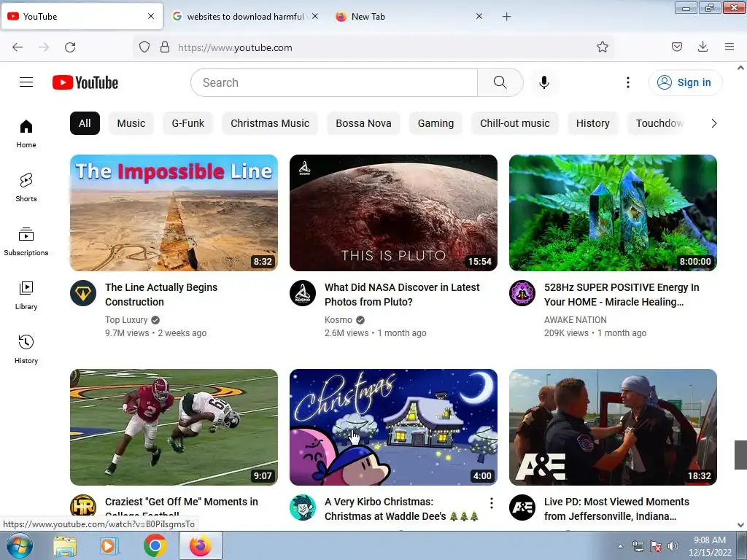Open Top Luxury channel name link
The width and height of the screenshot is (747, 560).
(x=126, y=320)
